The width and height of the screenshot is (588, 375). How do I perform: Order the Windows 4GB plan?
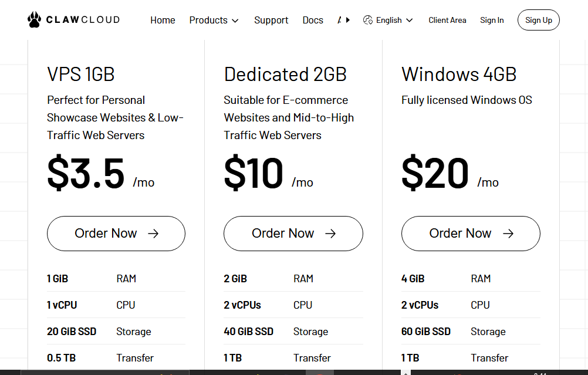point(471,233)
